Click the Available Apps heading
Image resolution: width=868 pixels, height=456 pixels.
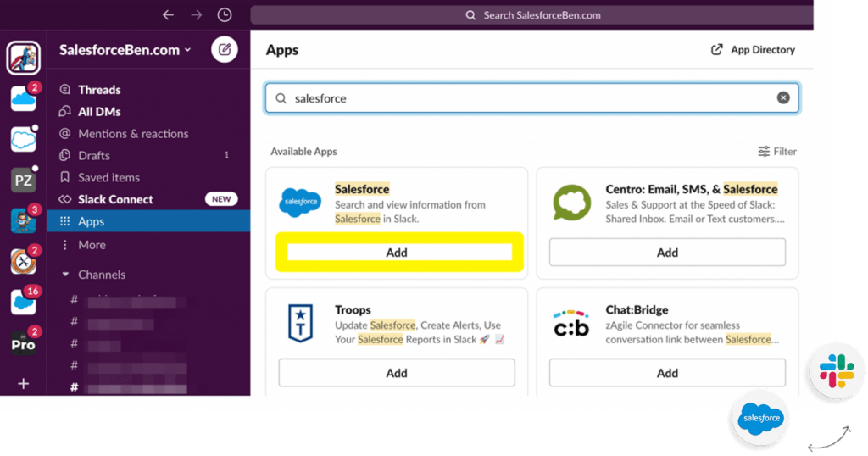pyautogui.click(x=303, y=152)
